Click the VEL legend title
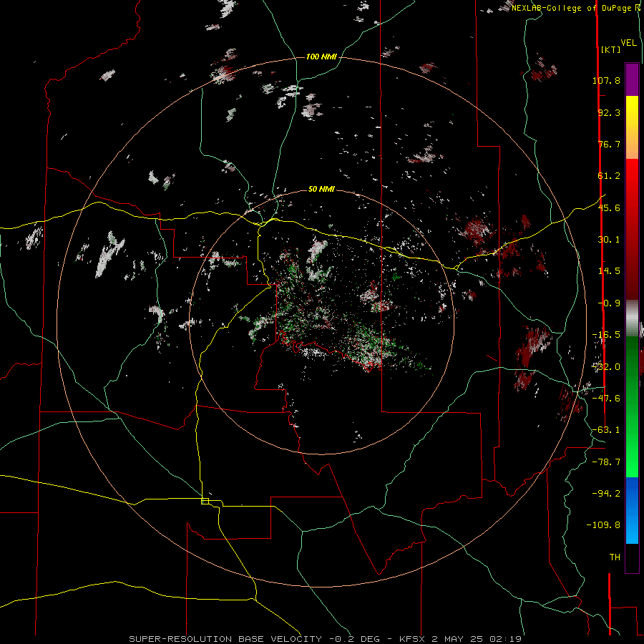644x644 pixels. [x=628, y=43]
